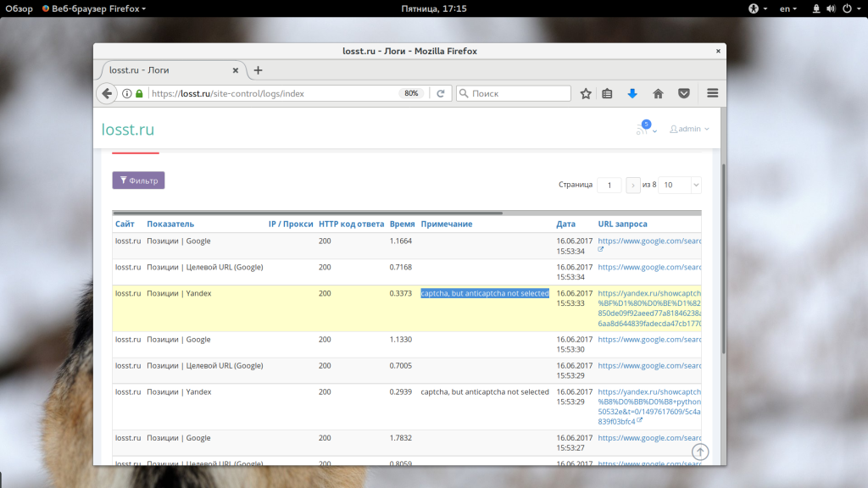Go to the Firefox home page icon
Screen dimensions: 868x488
[x=658, y=93]
